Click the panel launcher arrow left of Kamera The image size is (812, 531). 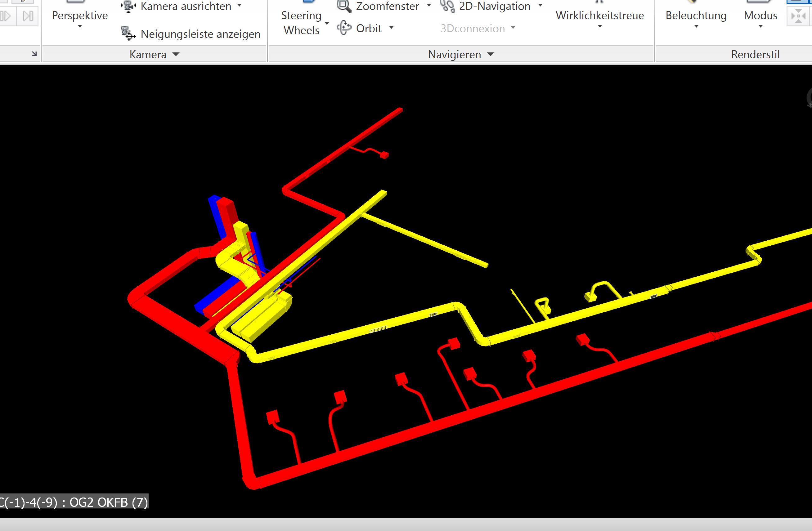click(34, 54)
